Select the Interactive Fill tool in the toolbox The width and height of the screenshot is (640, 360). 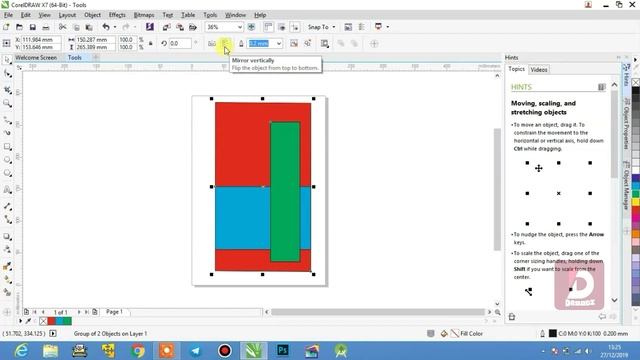pyautogui.click(x=7, y=280)
